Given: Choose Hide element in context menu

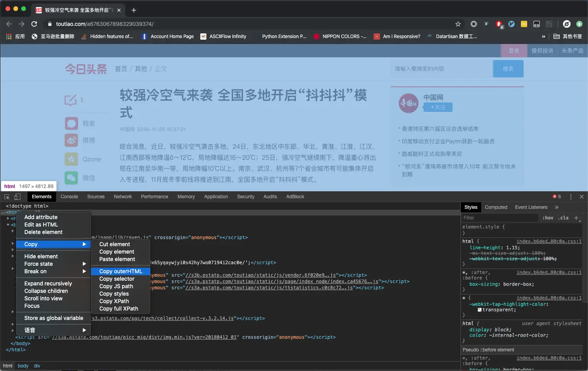Looking at the screenshot, I should click(53, 256).
